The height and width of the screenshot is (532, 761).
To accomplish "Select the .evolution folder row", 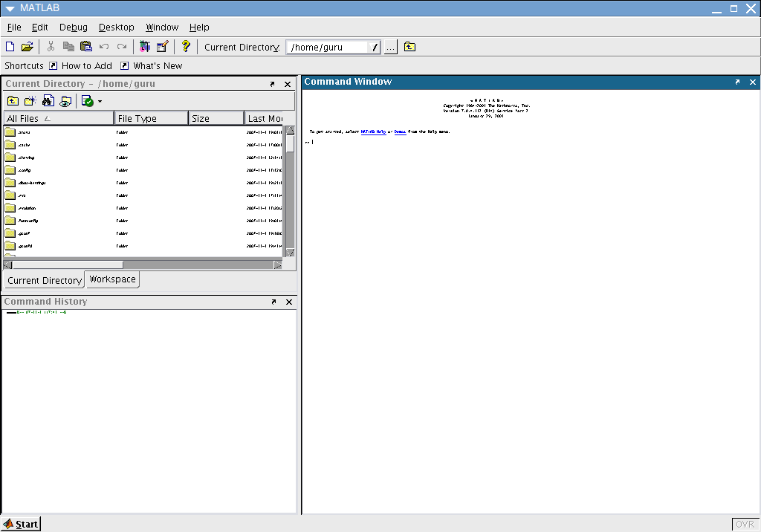I will (143, 208).
